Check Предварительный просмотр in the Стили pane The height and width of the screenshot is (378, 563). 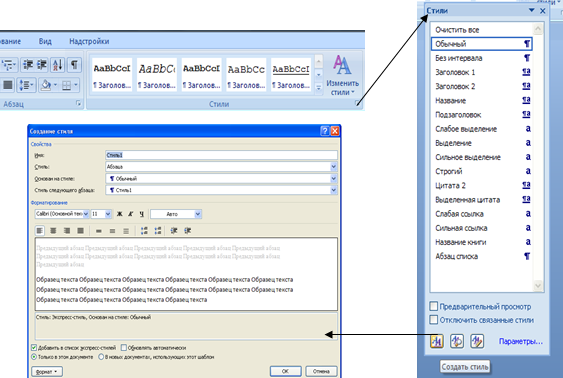[434, 306]
